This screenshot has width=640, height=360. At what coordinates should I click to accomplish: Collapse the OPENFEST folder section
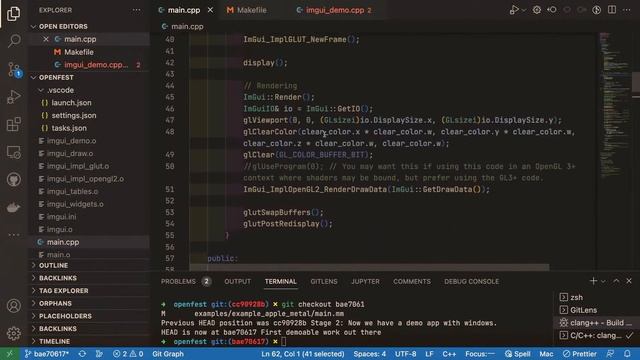click(x=56, y=78)
